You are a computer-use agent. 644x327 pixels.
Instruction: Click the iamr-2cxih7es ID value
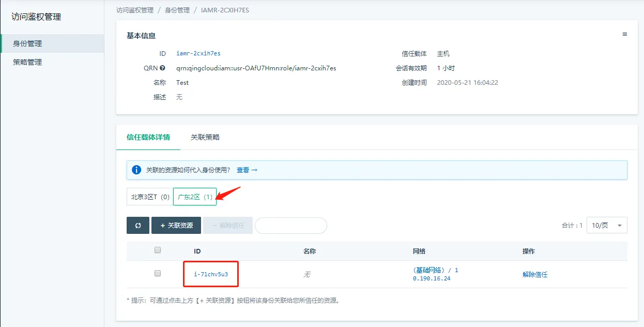(198, 53)
